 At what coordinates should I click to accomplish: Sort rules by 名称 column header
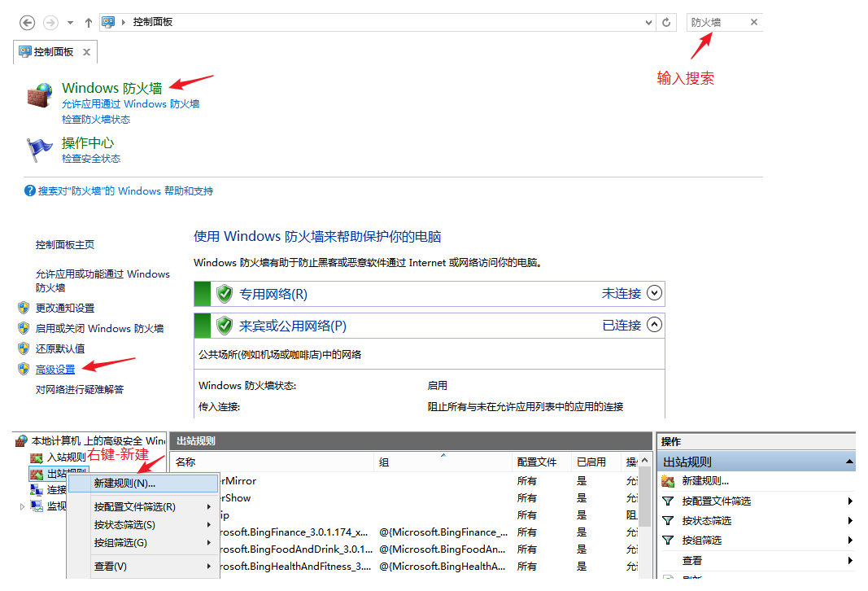coord(273,462)
